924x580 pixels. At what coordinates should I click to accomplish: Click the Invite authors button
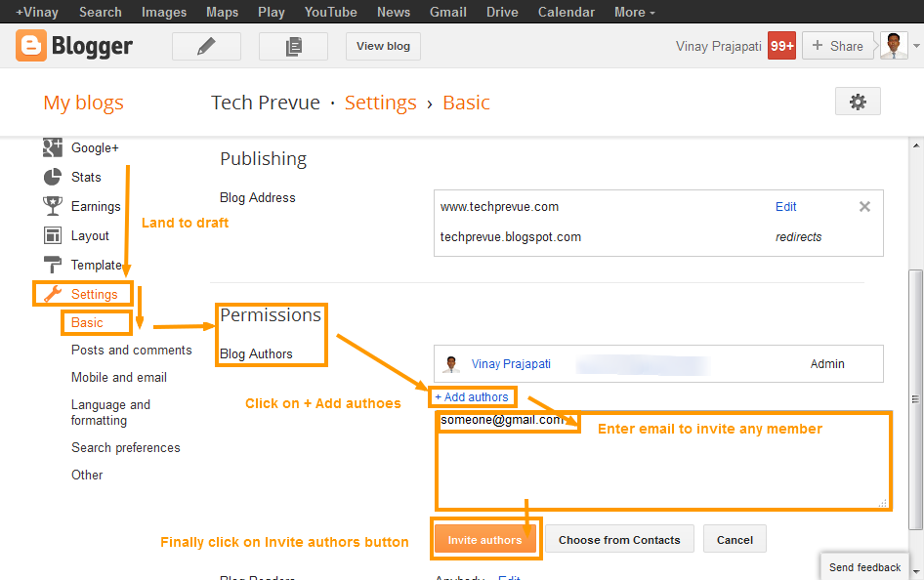485,539
